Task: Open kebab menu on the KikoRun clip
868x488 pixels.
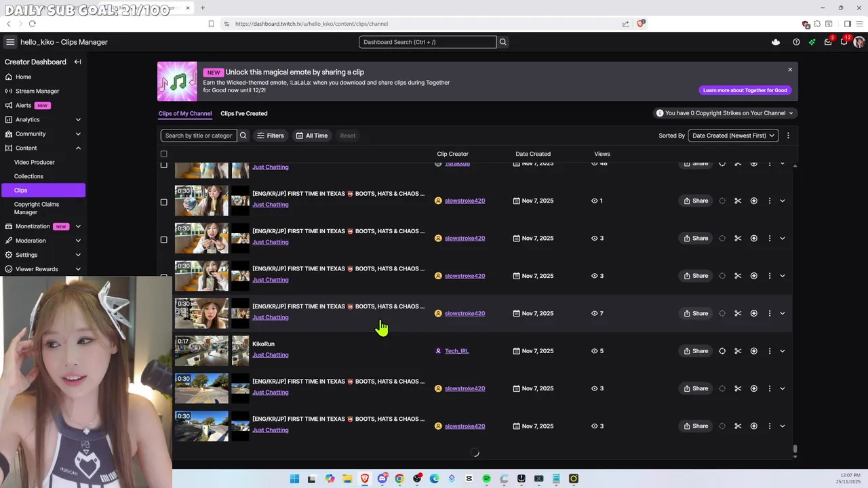Action: point(769,351)
